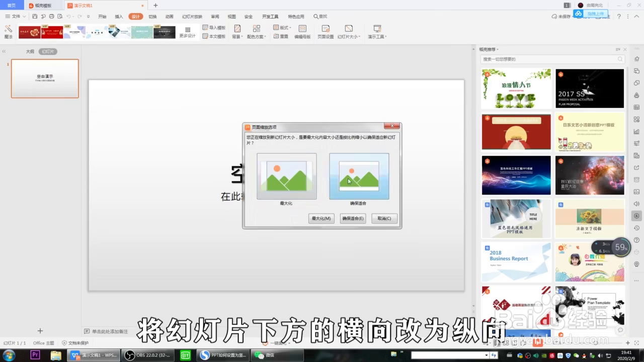Open the 稻壳推荐 panel dropdown

[489, 49]
